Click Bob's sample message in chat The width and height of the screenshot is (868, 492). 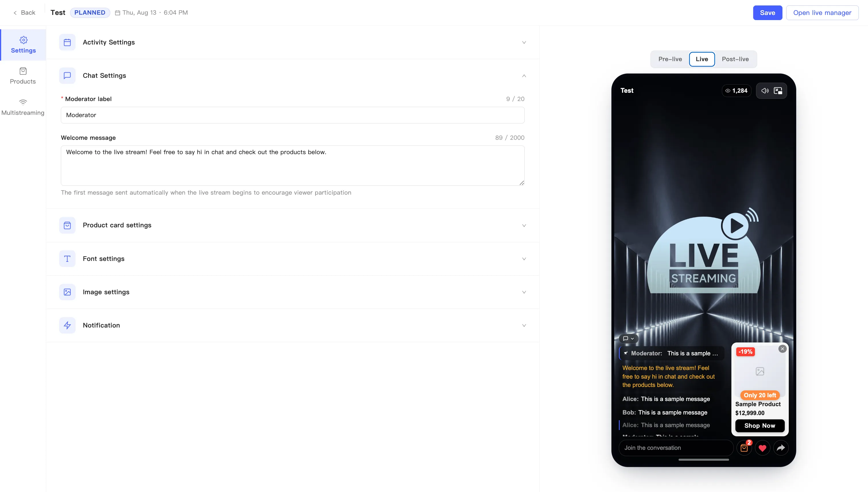(664, 412)
